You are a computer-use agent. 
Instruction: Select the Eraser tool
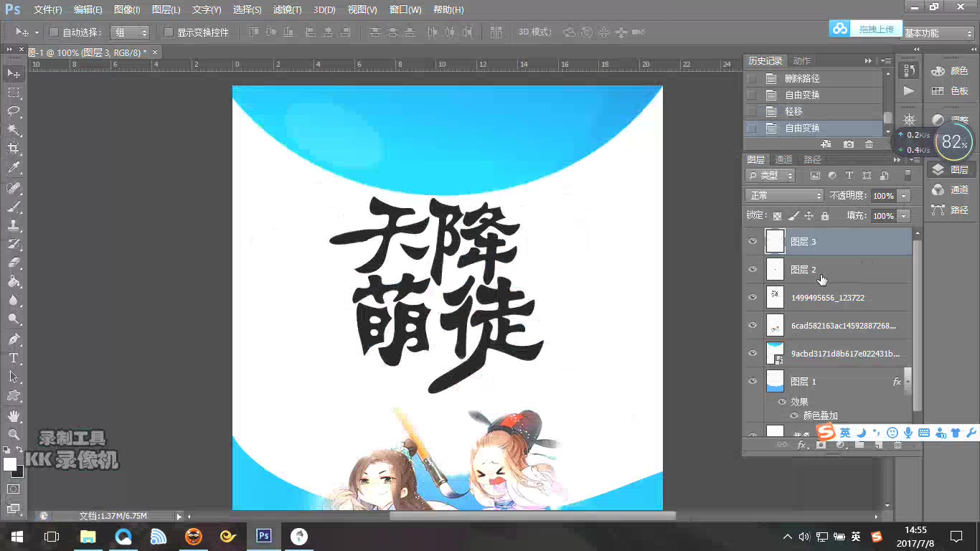click(x=14, y=263)
